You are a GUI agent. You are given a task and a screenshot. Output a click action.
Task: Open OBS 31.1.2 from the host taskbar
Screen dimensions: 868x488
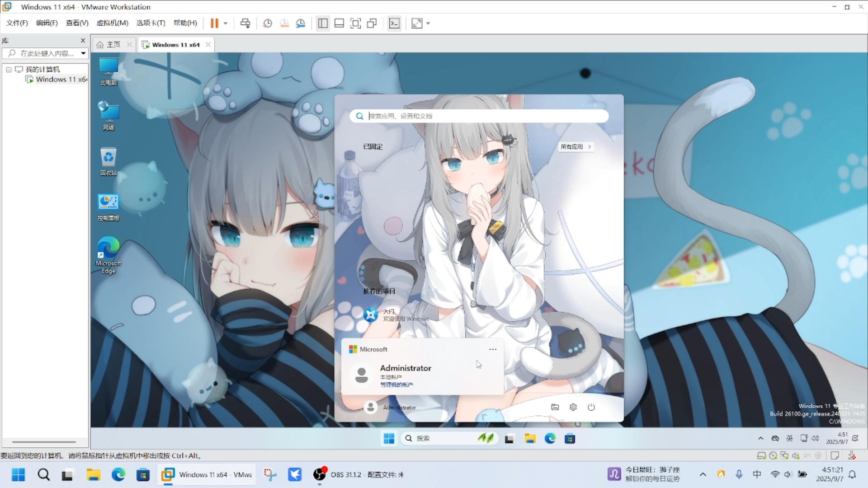click(x=358, y=474)
